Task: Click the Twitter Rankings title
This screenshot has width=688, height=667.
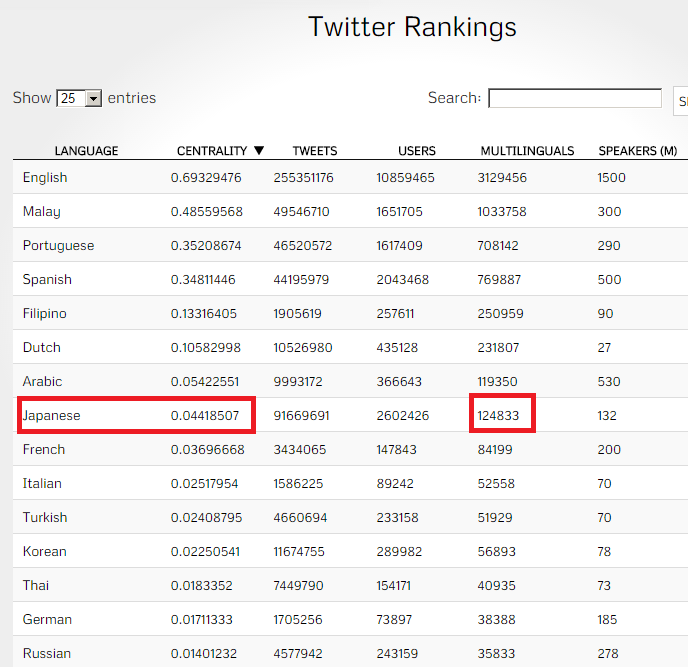Action: click(x=412, y=27)
